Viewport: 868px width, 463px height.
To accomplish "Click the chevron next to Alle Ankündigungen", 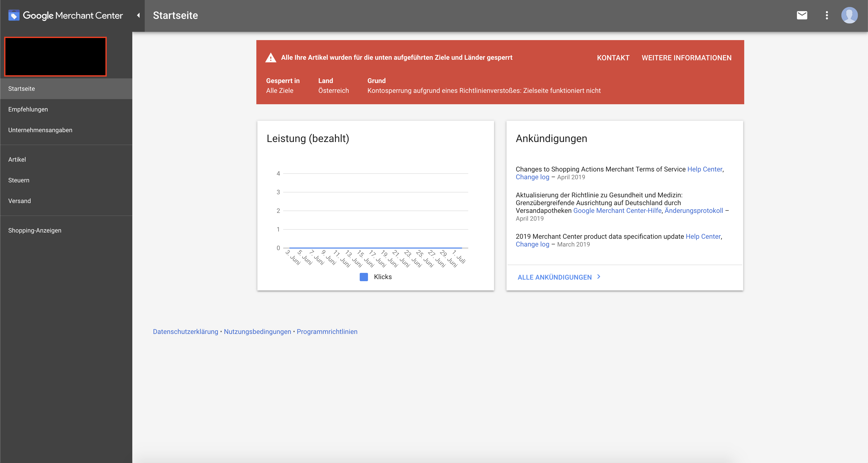I will [599, 277].
